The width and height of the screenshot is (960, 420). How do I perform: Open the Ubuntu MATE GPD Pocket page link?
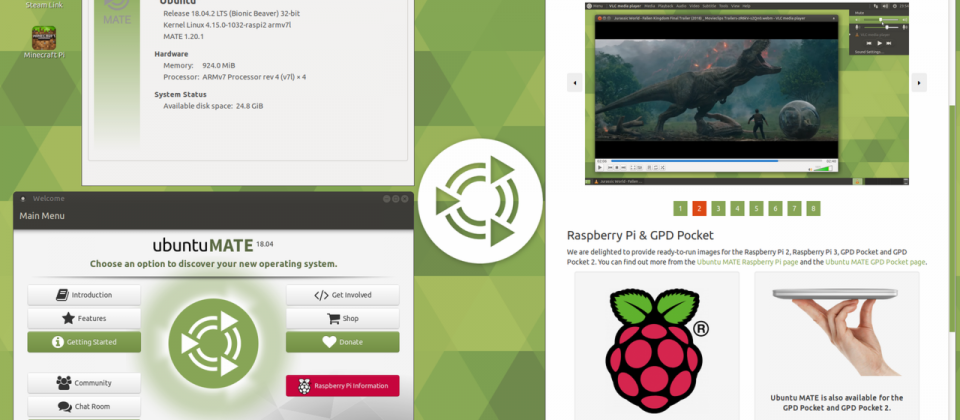[x=876, y=262]
